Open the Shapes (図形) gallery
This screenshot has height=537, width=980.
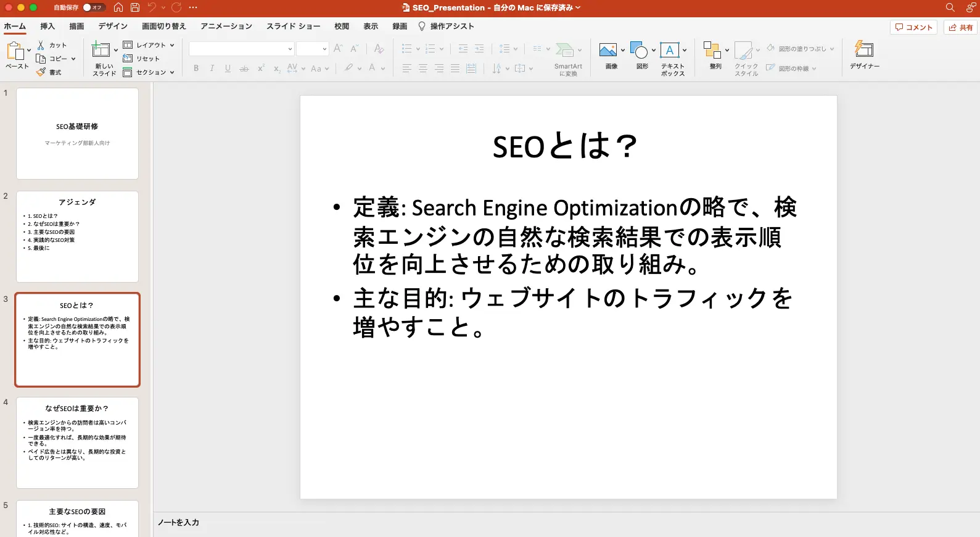(639, 50)
